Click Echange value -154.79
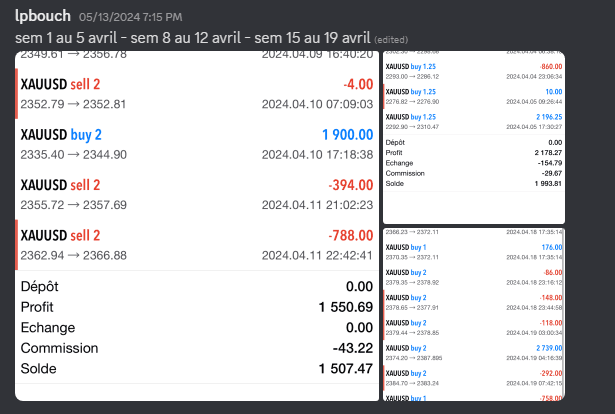Screen dimensions: 615x414 point(549,163)
